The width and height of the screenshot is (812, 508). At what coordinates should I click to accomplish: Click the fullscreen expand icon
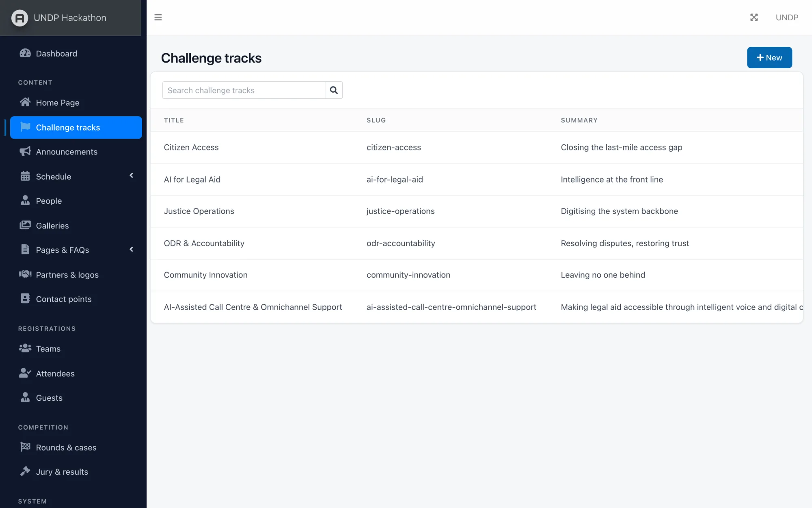754,17
